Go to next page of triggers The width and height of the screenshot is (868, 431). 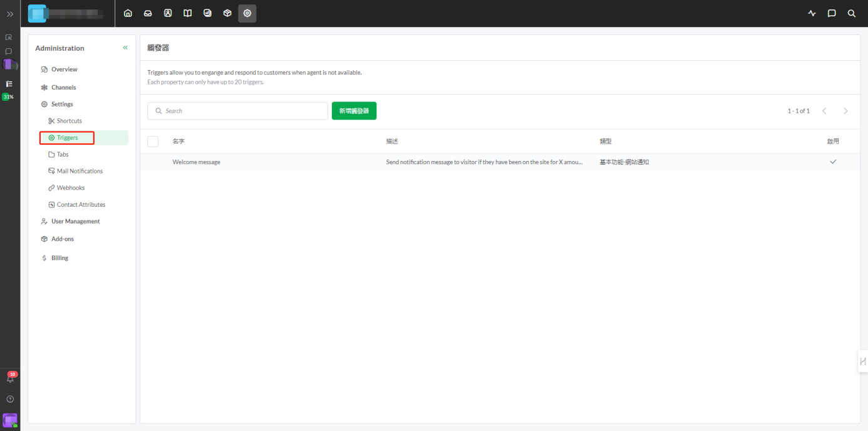[x=845, y=111]
